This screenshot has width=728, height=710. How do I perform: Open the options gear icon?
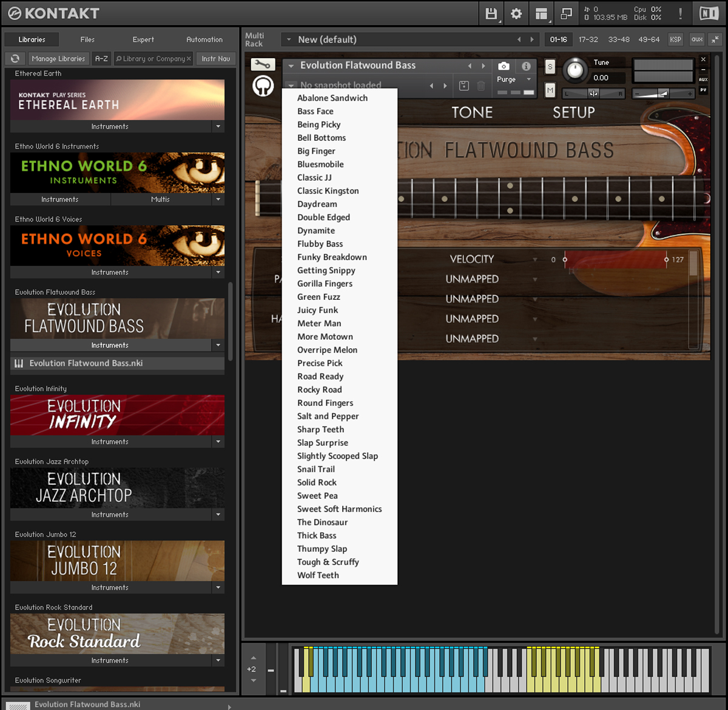(x=516, y=13)
